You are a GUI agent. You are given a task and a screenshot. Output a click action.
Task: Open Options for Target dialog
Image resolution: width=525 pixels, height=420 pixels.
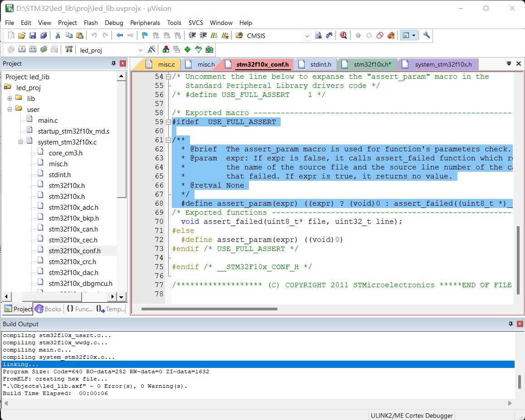(x=165, y=49)
